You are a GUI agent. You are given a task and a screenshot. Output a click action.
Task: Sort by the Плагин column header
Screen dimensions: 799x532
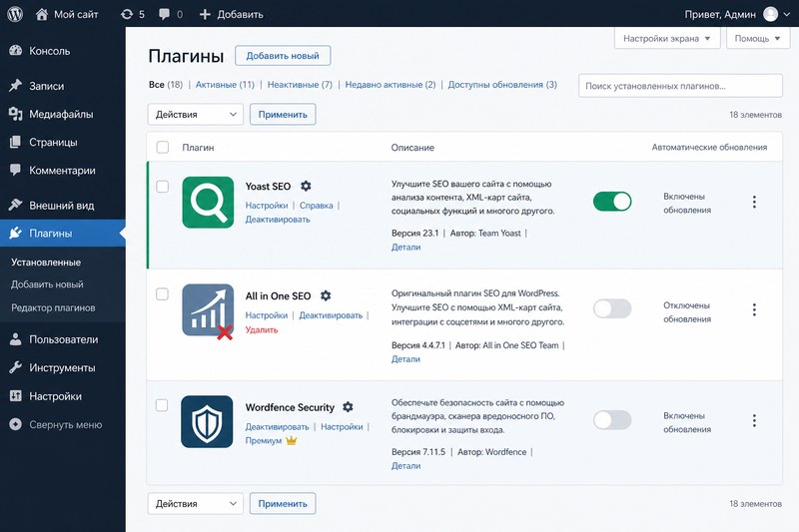[x=198, y=147]
